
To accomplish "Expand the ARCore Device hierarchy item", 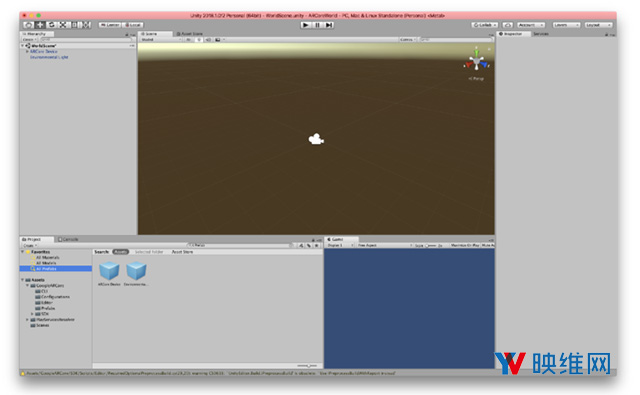I will pyautogui.click(x=27, y=51).
